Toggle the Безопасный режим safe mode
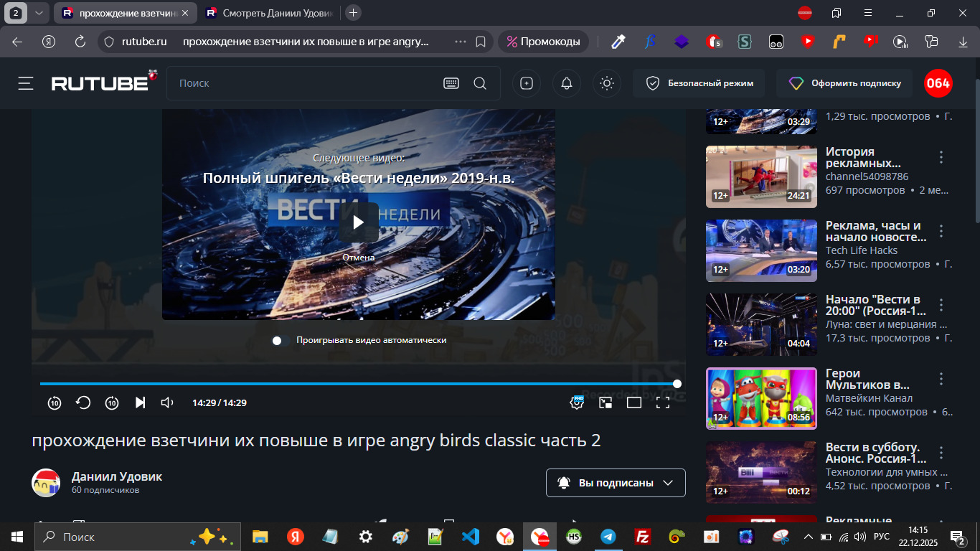 [x=699, y=83]
